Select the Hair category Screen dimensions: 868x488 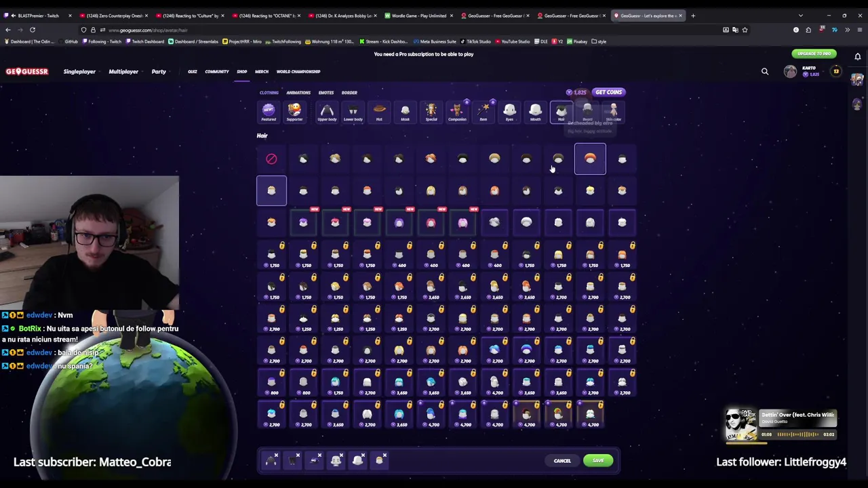561,113
